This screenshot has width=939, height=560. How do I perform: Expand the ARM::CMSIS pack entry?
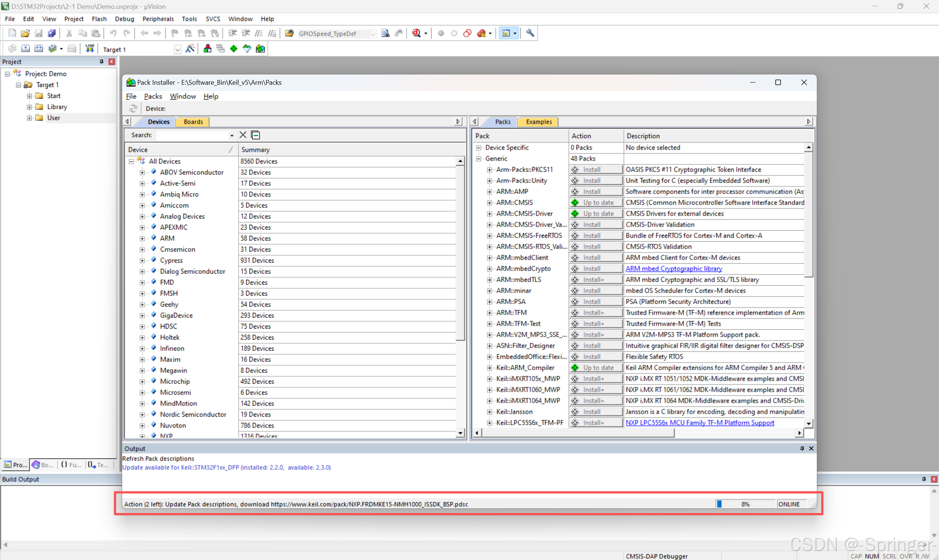pyautogui.click(x=489, y=203)
